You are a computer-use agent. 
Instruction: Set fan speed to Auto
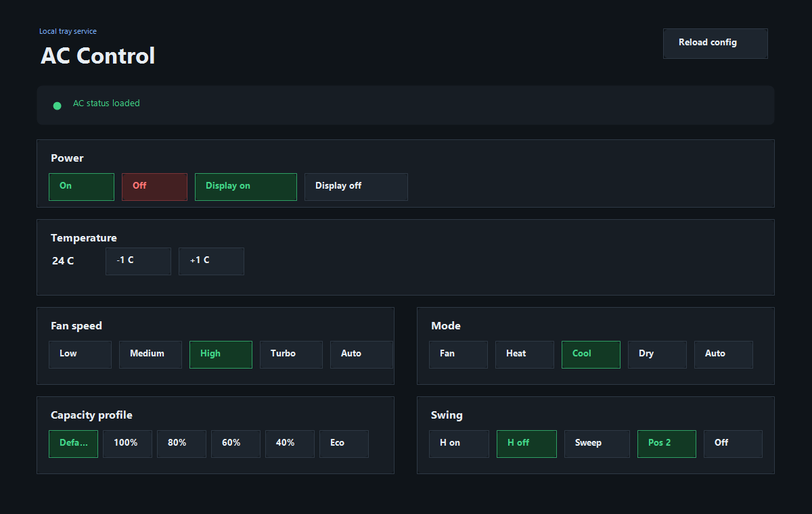(x=361, y=354)
